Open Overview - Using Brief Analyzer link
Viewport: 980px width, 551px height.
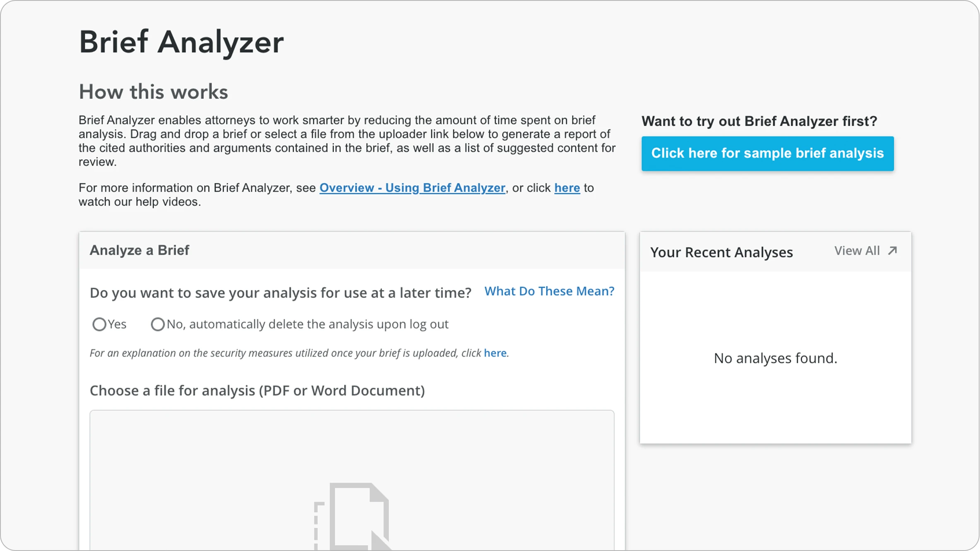(412, 188)
